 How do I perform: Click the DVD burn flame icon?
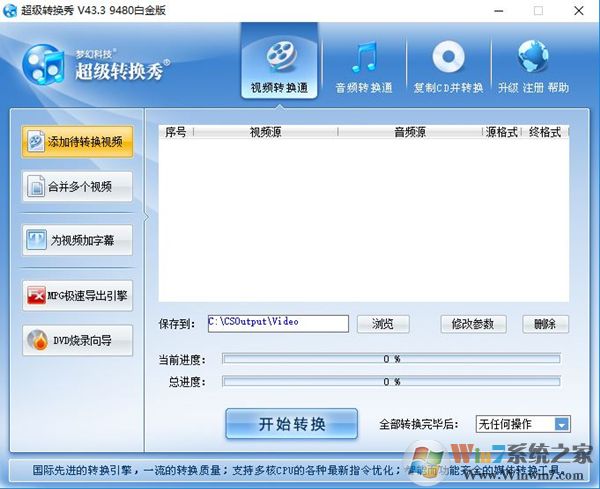click(x=38, y=340)
